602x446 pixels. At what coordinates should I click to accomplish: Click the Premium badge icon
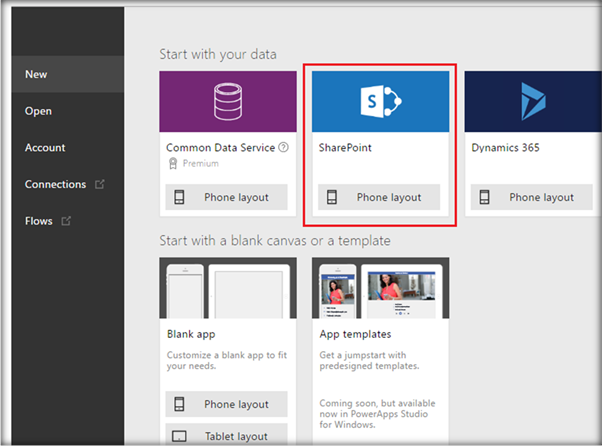173,164
